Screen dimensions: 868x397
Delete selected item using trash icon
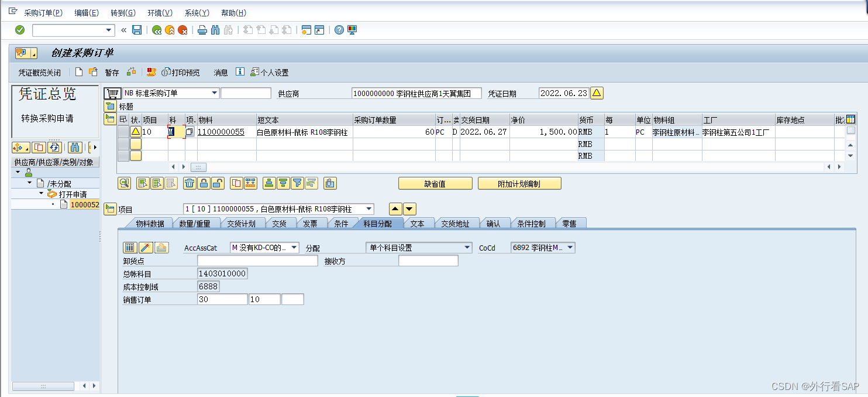(x=190, y=183)
